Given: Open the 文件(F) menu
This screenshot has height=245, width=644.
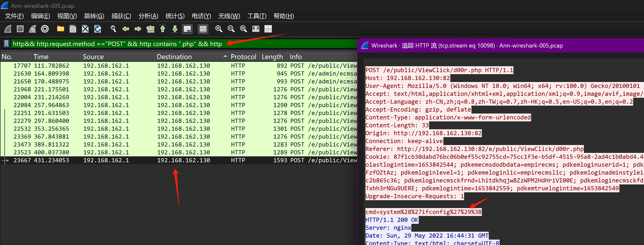Looking at the screenshot, I should [15, 16].
